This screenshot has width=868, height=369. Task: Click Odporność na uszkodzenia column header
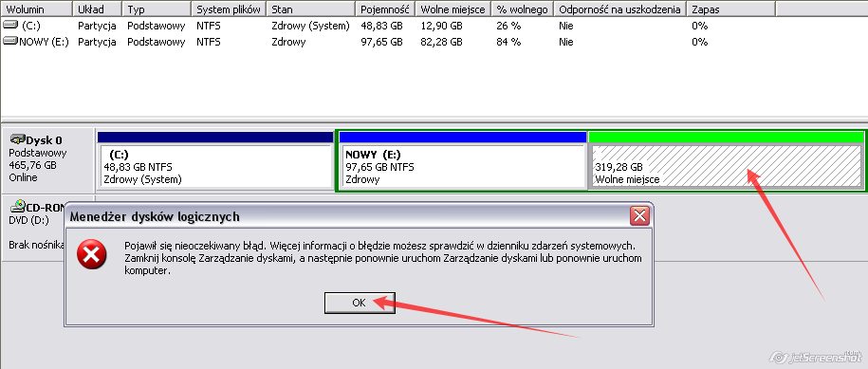pos(620,9)
